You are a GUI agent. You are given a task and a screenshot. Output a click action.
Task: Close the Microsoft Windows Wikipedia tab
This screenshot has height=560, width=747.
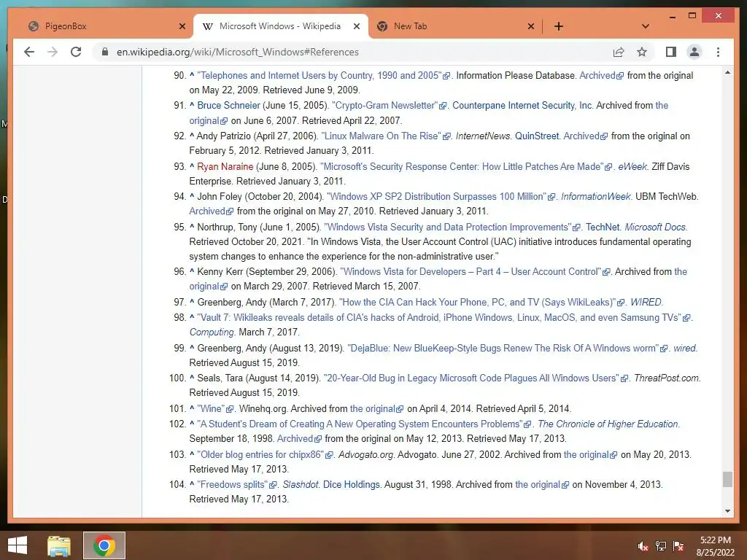point(356,26)
